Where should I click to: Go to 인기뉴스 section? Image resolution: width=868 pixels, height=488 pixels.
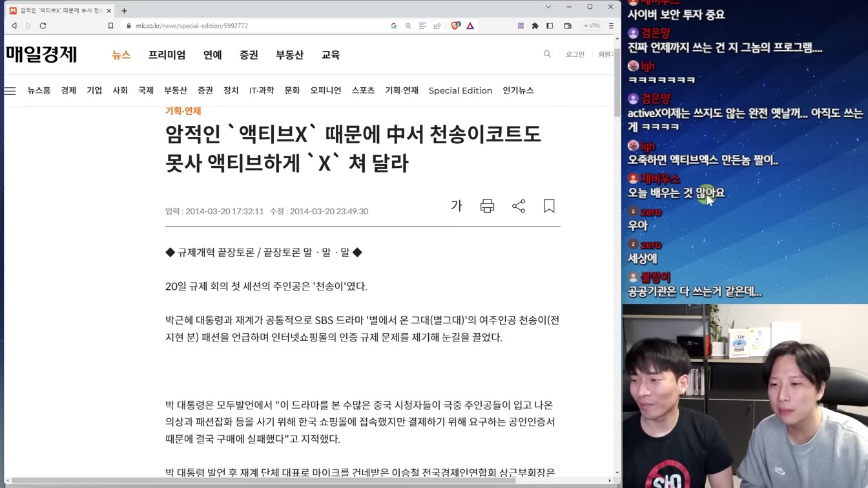[x=518, y=90]
